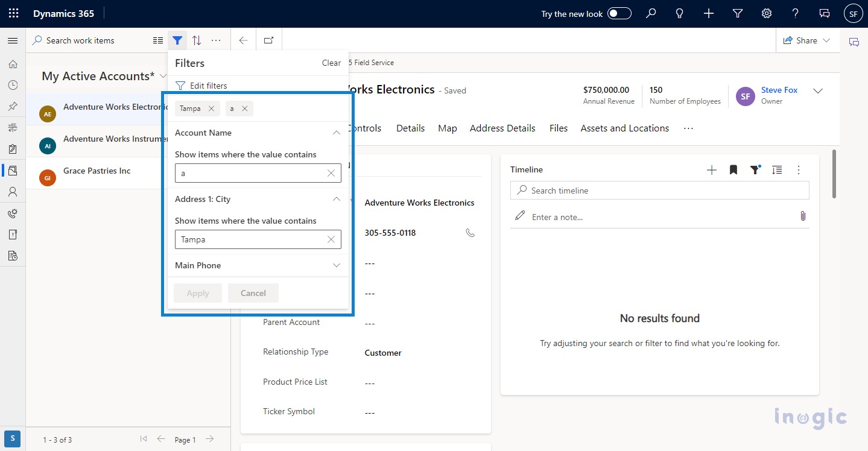
Task: Switch to the Details tab
Action: coord(411,128)
